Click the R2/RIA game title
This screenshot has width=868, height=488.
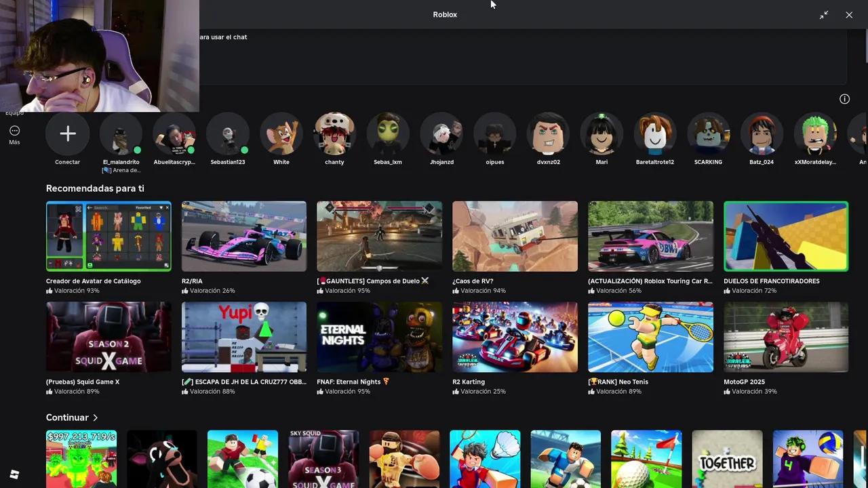192,281
